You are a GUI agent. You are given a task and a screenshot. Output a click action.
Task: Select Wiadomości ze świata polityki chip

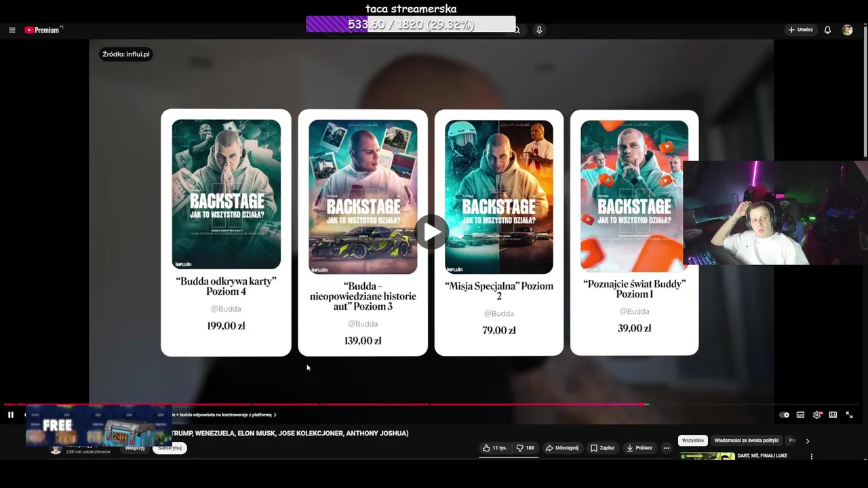(746, 441)
